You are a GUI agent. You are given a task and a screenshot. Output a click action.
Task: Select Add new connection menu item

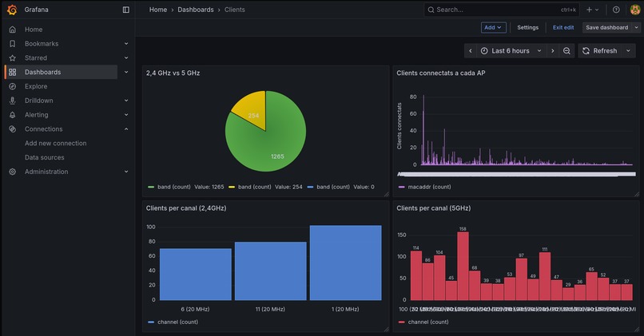(x=55, y=143)
